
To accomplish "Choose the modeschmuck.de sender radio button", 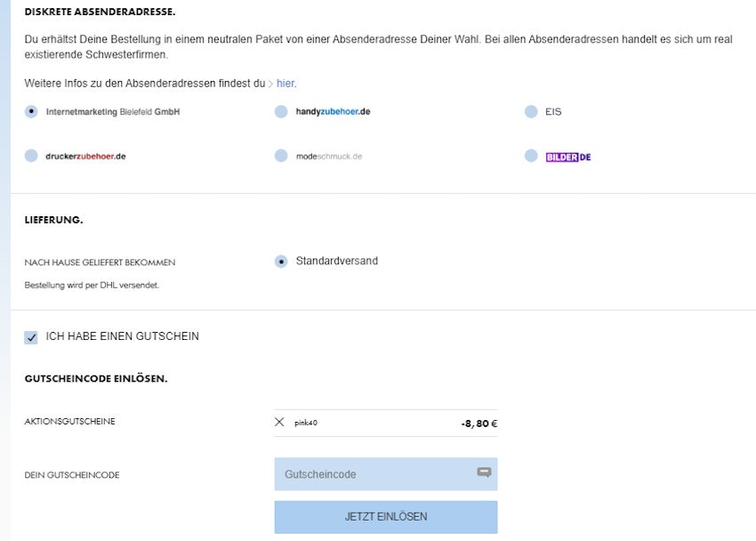I will [281, 156].
